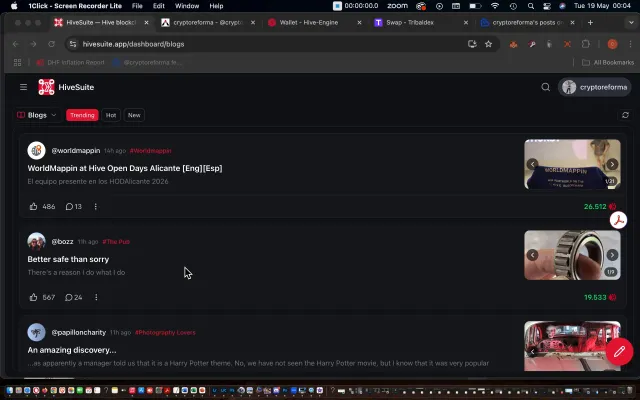640x400 pixels.
Task: Open the #Photography Lovers community tag
Action: pyautogui.click(x=165, y=333)
